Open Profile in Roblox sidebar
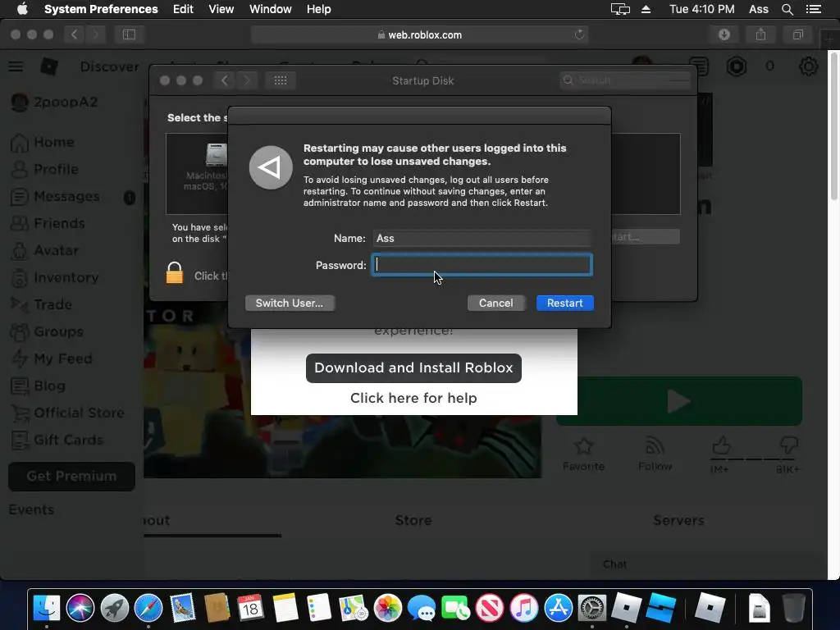This screenshot has width=840, height=630. coord(45,169)
